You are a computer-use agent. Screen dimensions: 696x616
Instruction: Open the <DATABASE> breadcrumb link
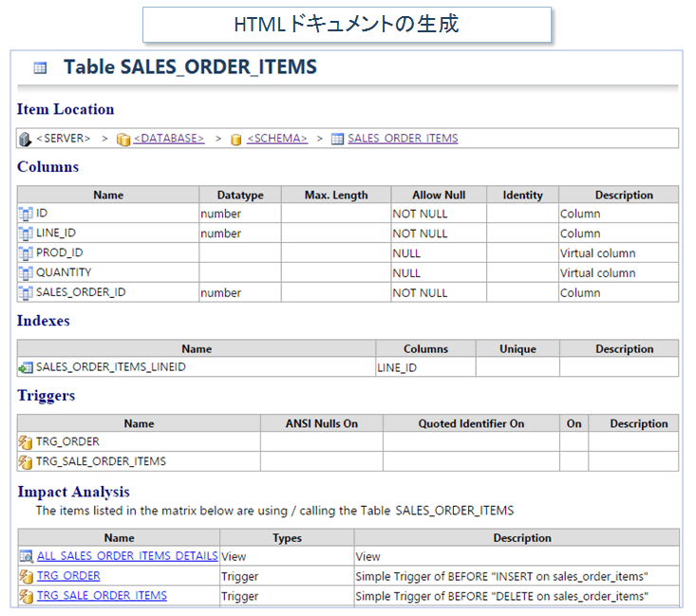click(x=168, y=139)
